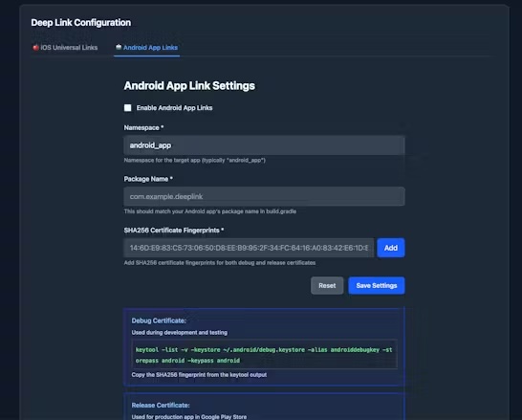Screen dimensions: 522x420
Task: Click the debug keytool command code block
Action: click(x=264, y=355)
